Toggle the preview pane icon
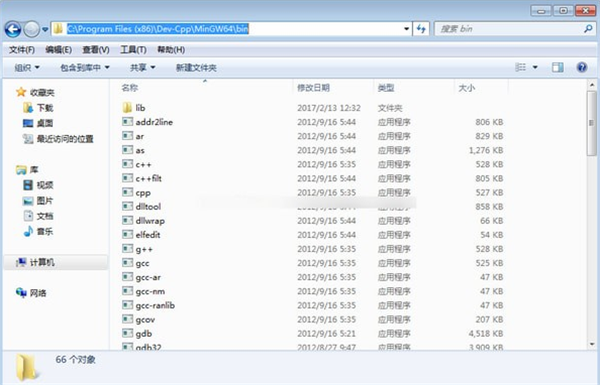 tap(558, 67)
